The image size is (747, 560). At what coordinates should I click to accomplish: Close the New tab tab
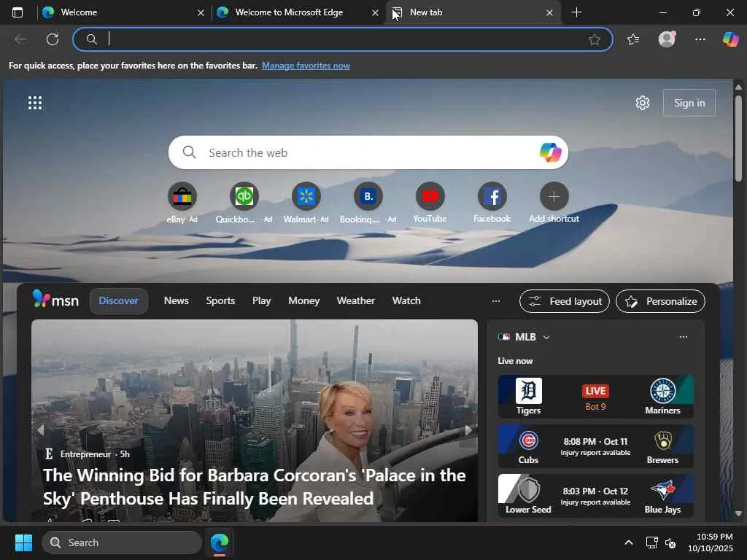[x=549, y=13]
